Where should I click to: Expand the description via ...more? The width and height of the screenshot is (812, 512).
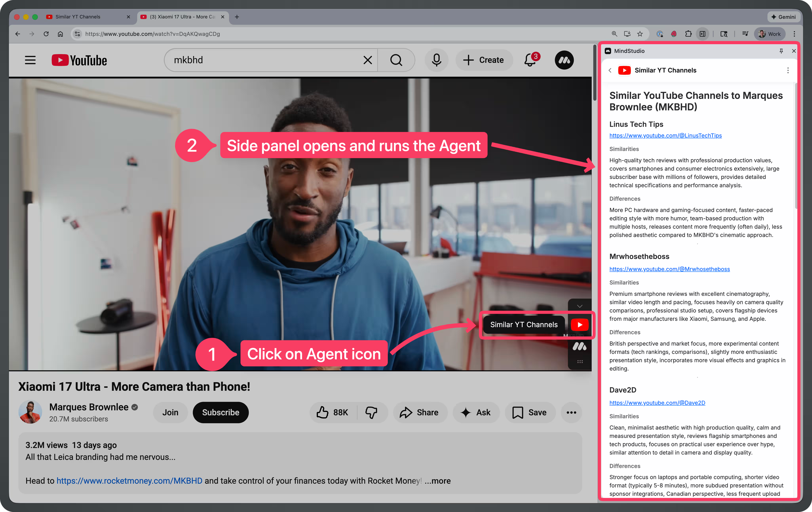pyautogui.click(x=437, y=481)
